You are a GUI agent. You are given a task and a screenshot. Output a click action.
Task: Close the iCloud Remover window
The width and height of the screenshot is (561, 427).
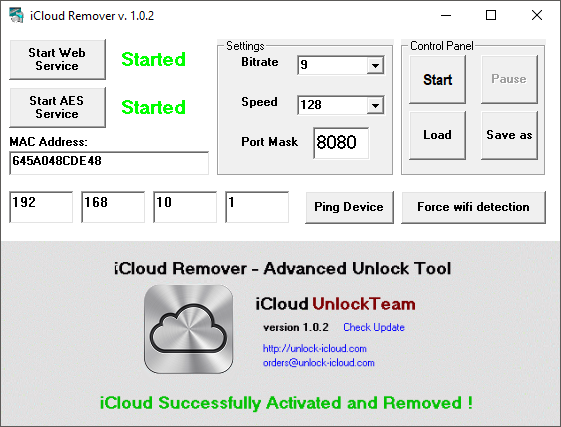click(x=537, y=15)
